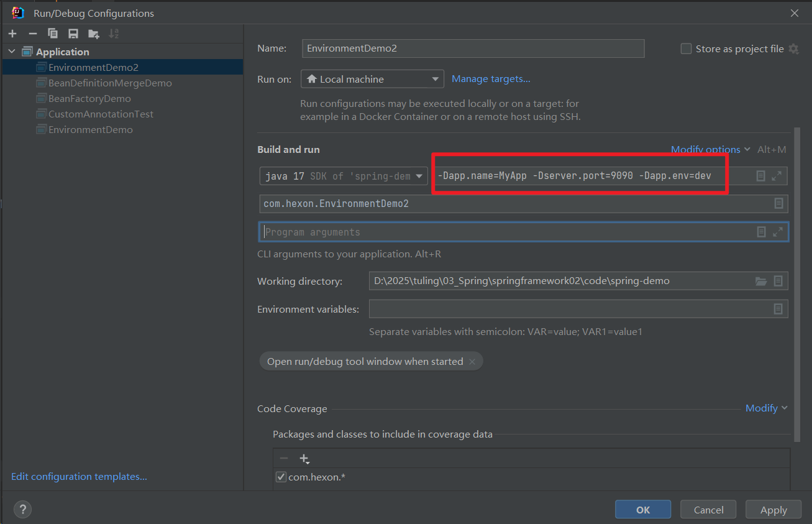This screenshot has height=524, width=812.
Task: Click the Copy Configuration icon
Action: [53, 34]
